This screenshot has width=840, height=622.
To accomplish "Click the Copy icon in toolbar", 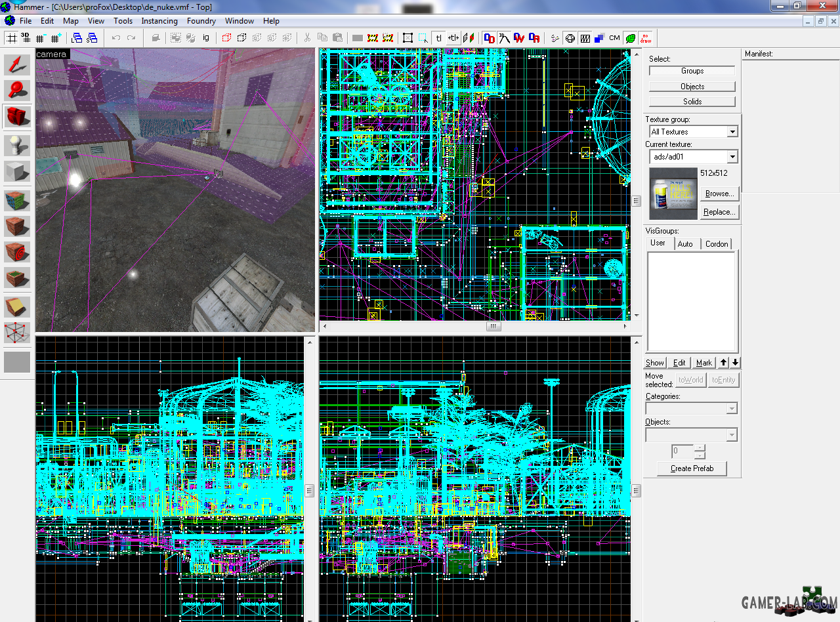I will point(322,38).
